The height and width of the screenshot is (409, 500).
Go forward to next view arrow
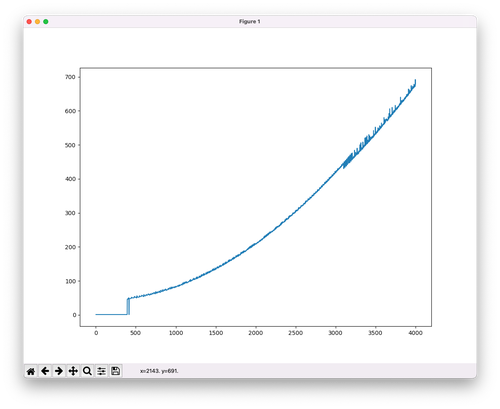[x=59, y=371]
